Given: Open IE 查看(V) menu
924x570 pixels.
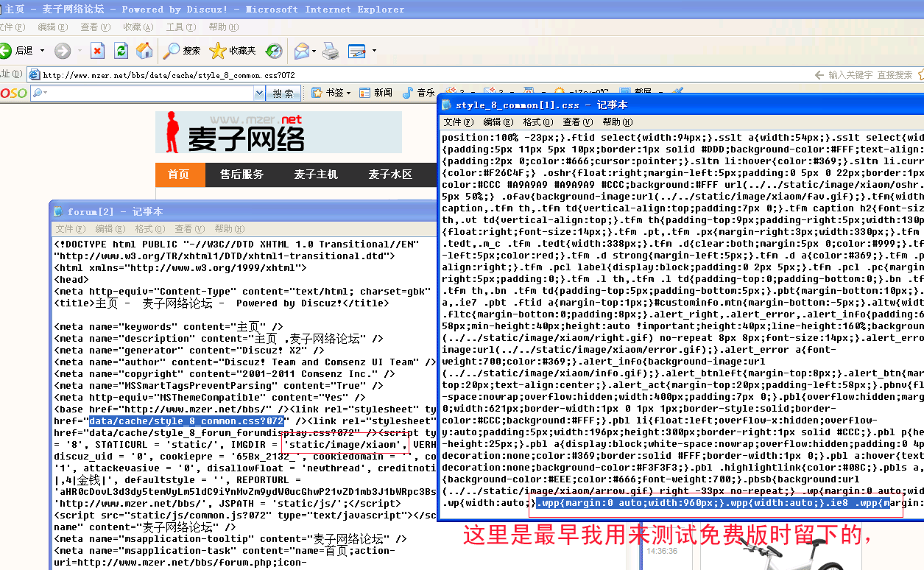Looking at the screenshot, I should click(x=96, y=27).
